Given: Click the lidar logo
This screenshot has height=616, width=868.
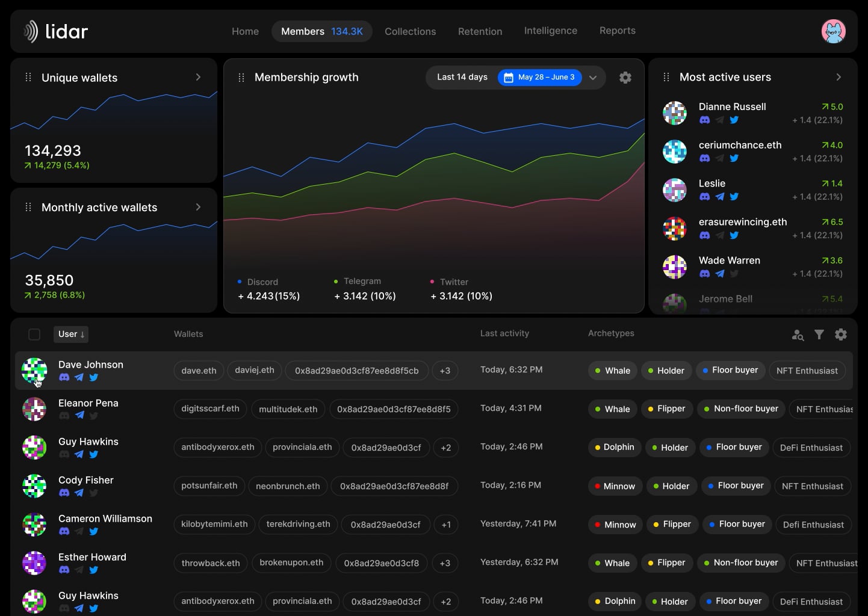Looking at the screenshot, I should pos(56,31).
